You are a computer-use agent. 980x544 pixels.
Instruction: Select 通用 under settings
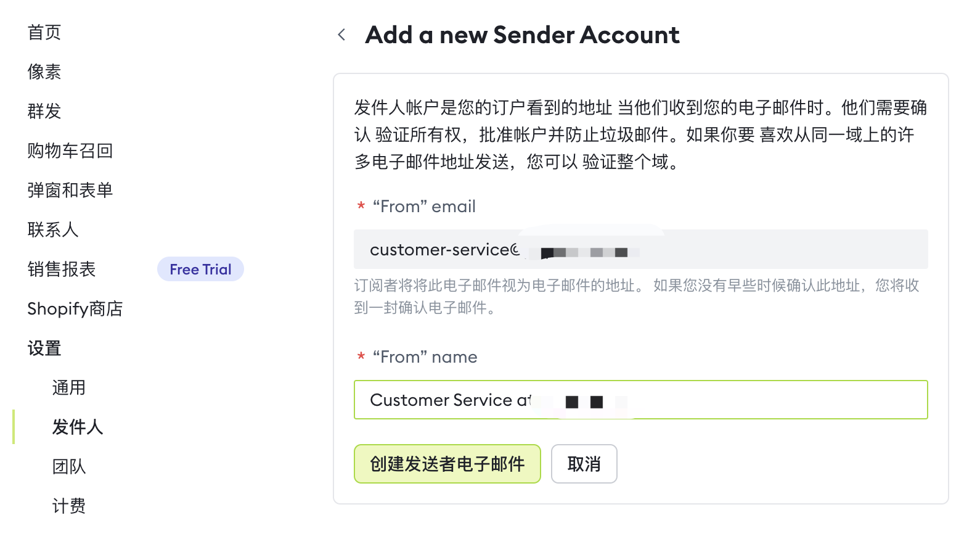[x=69, y=388]
